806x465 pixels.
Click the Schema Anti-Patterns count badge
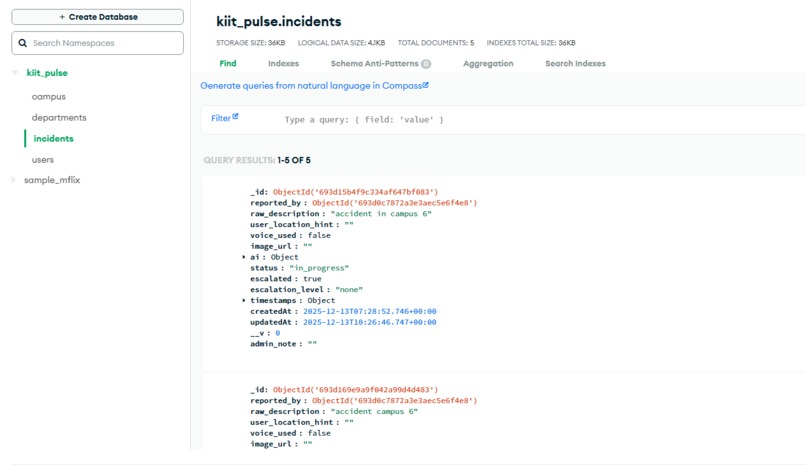[x=426, y=64]
